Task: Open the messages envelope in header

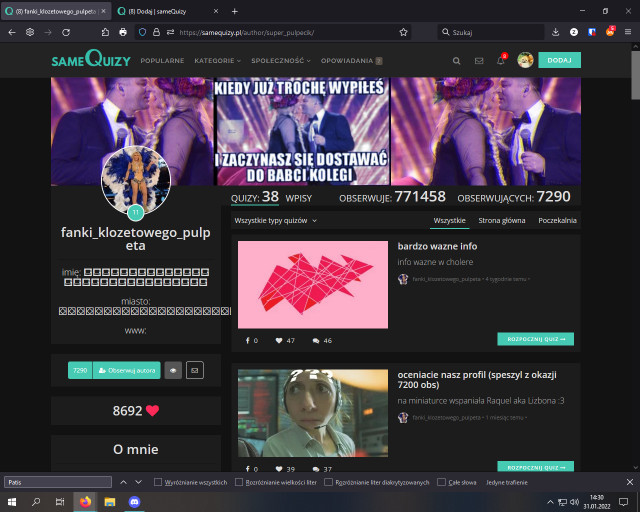Action: click(x=479, y=60)
